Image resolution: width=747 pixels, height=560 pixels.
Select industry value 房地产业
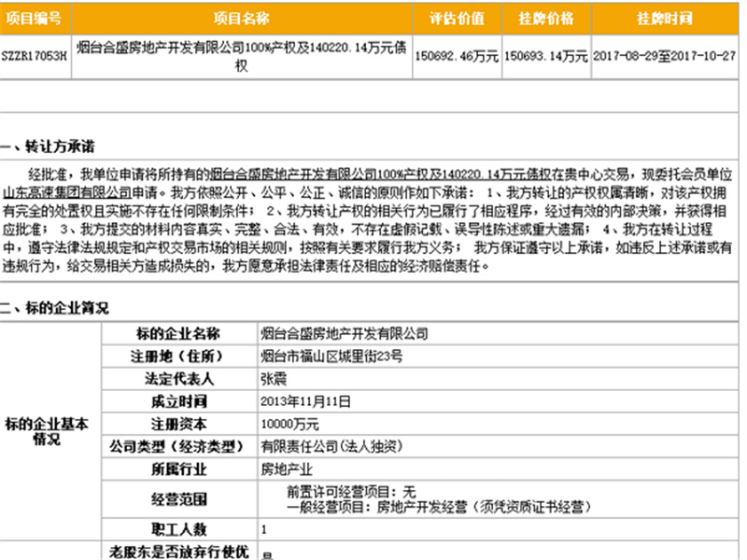tap(287, 469)
